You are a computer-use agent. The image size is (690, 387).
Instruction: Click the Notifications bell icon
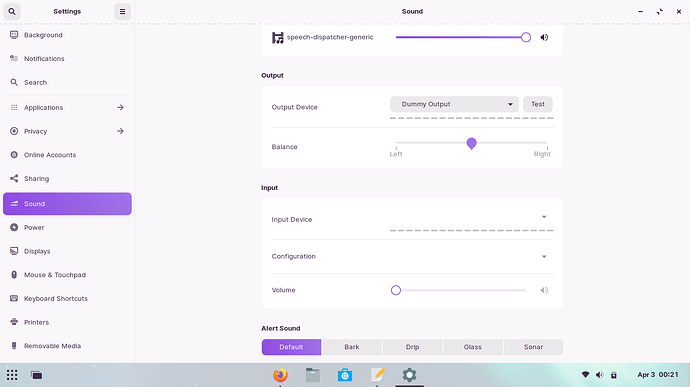[x=14, y=59]
